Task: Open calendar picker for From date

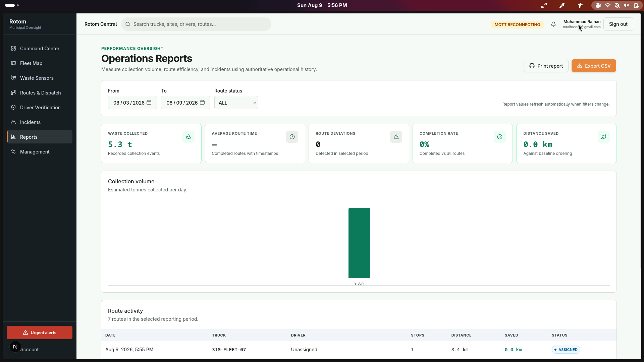Action: pos(149,103)
